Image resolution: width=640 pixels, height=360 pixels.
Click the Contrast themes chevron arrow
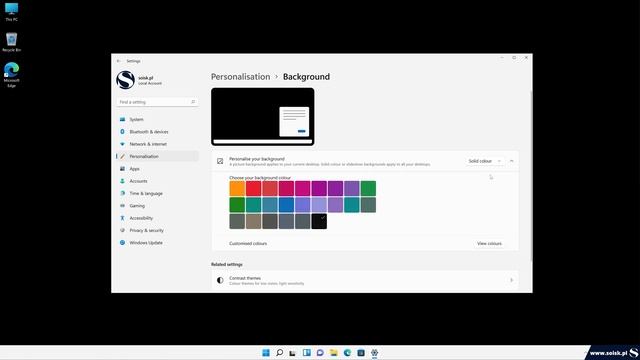coord(511,280)
